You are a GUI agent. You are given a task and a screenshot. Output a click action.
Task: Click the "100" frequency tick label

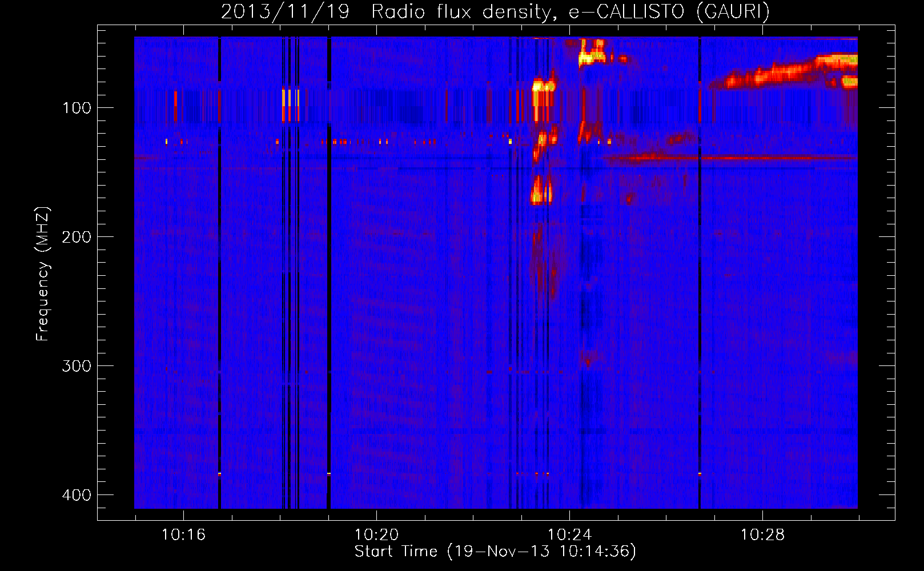click(77, 108)
